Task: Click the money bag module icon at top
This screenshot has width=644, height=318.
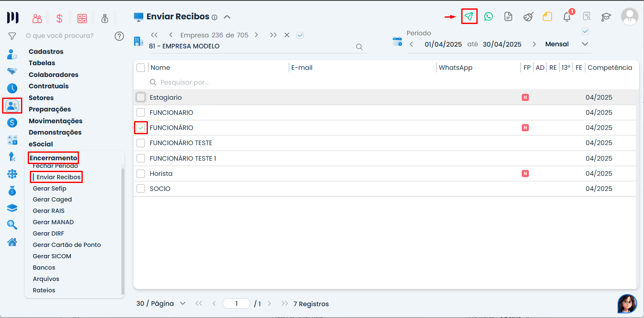Action: [x=105, y=18]
